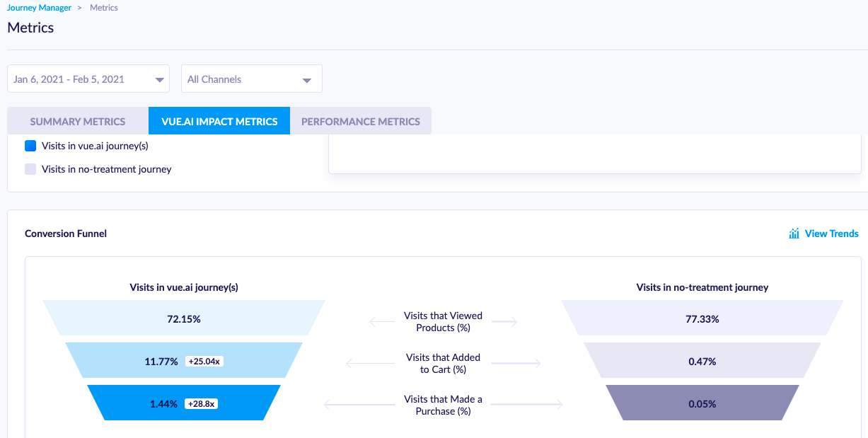868x438 pixels.
Task: Click the 11.77% funnel segment
Action: click(x=184, y=361)
